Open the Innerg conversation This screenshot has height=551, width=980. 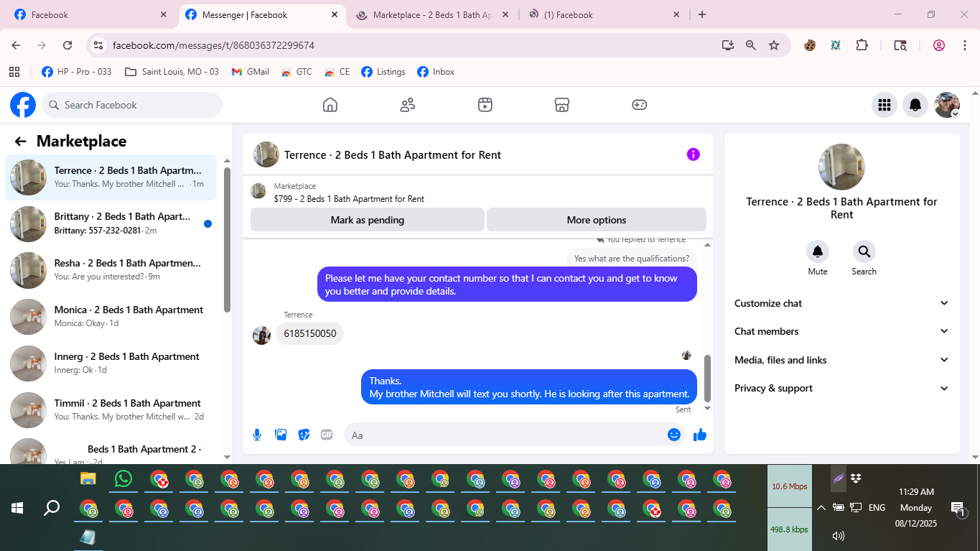tap(111, 364)
